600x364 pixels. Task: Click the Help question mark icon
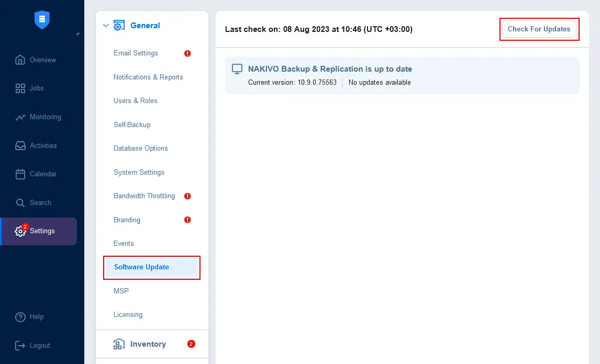point(20,317)
